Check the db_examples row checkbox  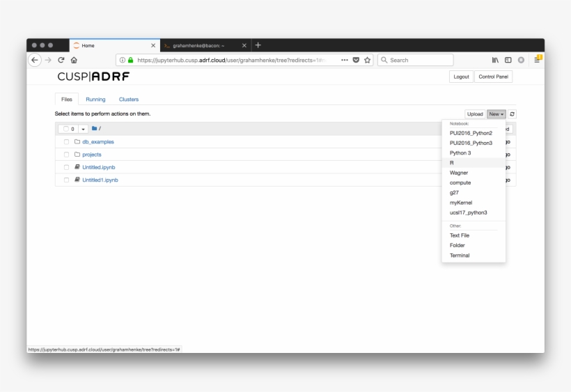point(66,142)
